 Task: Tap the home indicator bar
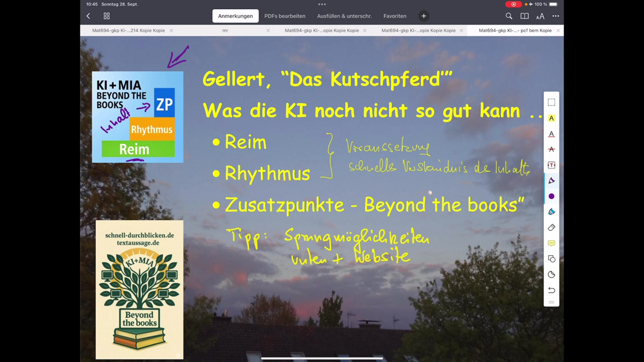pyautogui.click(x=322, y=358)
